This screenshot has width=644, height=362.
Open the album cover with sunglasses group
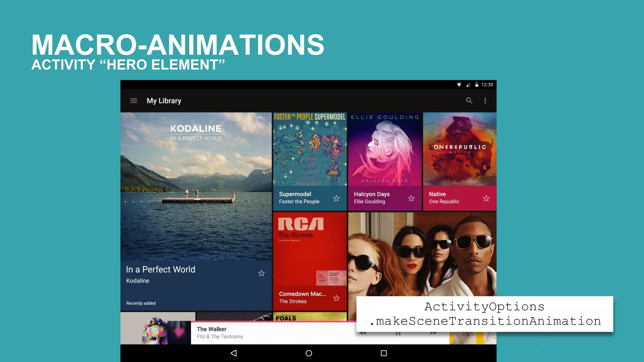click(422, 254)
